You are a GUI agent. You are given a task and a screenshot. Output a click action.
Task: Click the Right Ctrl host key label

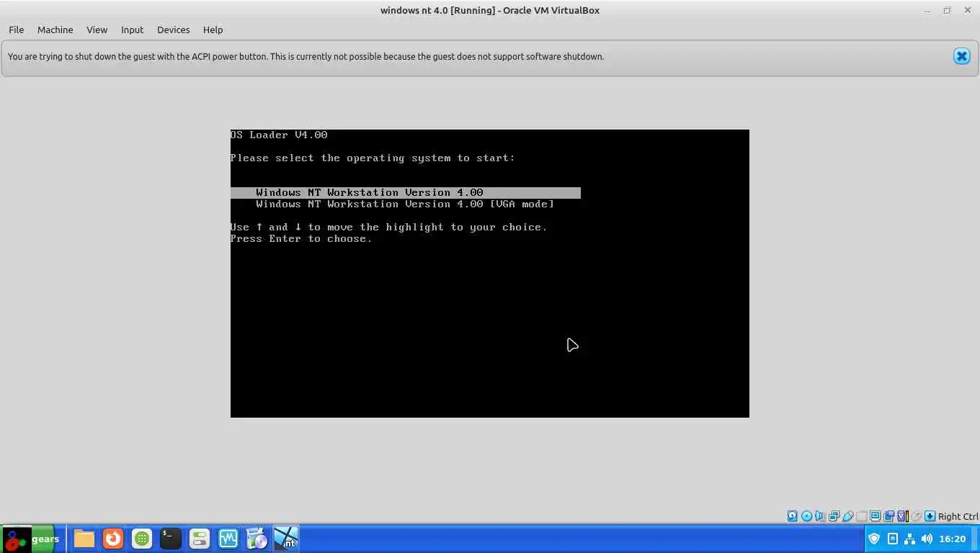[x=958, y=516]
